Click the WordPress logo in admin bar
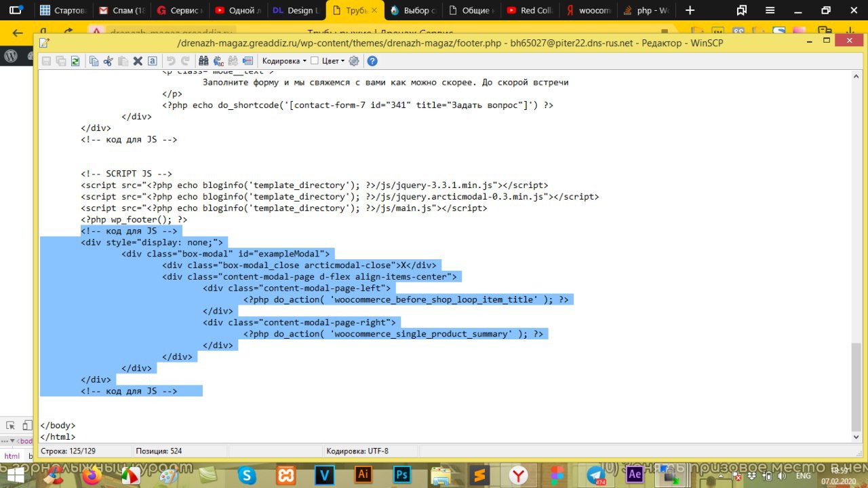The width and height of the screenshot is (868, 488). (x=11, y=57)
